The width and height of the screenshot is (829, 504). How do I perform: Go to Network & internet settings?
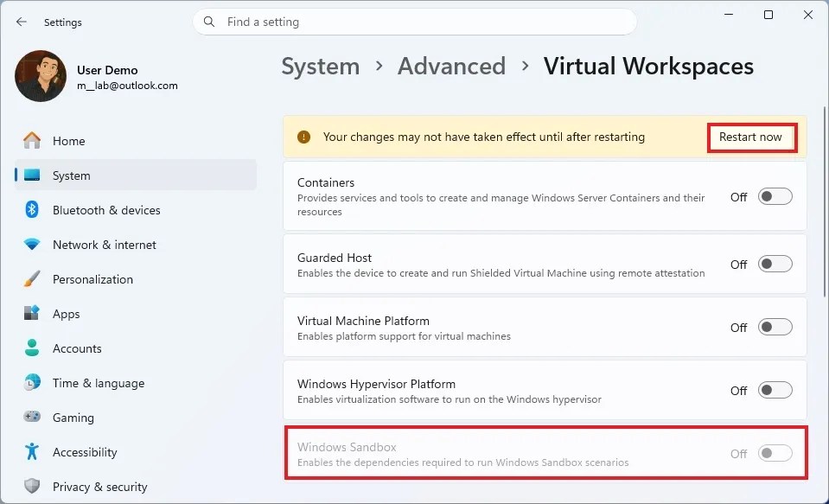[x=136, y=245]
